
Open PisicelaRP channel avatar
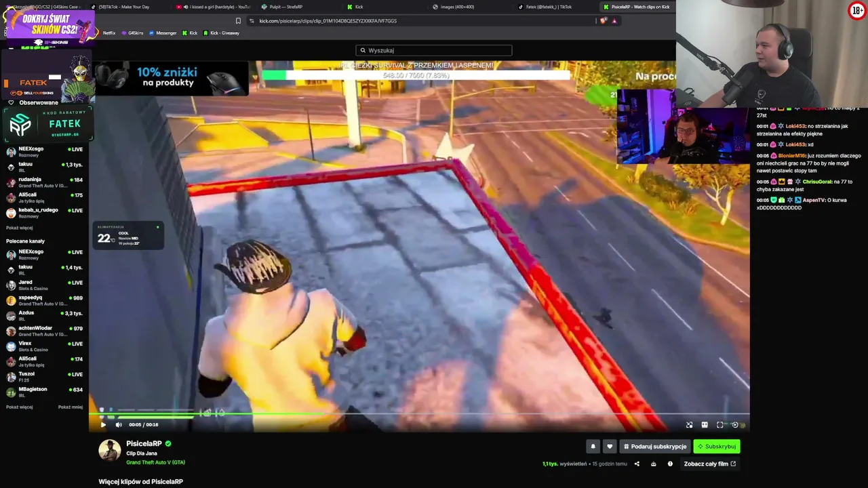(x=110, y=451)
